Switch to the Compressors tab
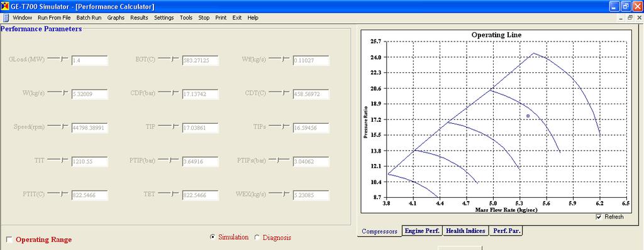Viewport: 644px width, 250px height. pyautogui.click(x=379, y=232)
